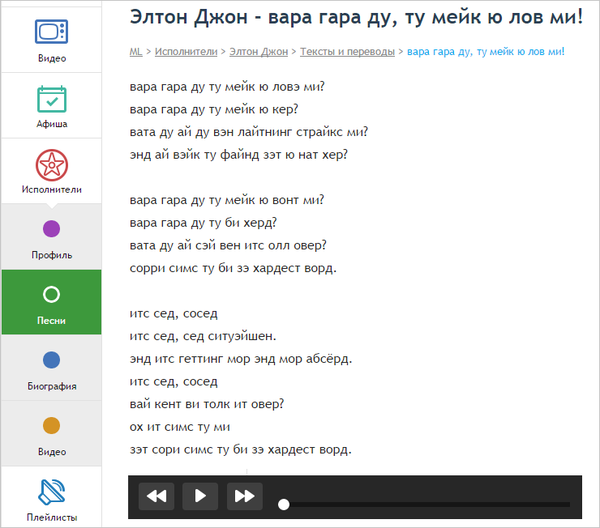Click lyric line "энд ай вэйк ту файнд зэт ю нат хер?"

click(238, 155)
